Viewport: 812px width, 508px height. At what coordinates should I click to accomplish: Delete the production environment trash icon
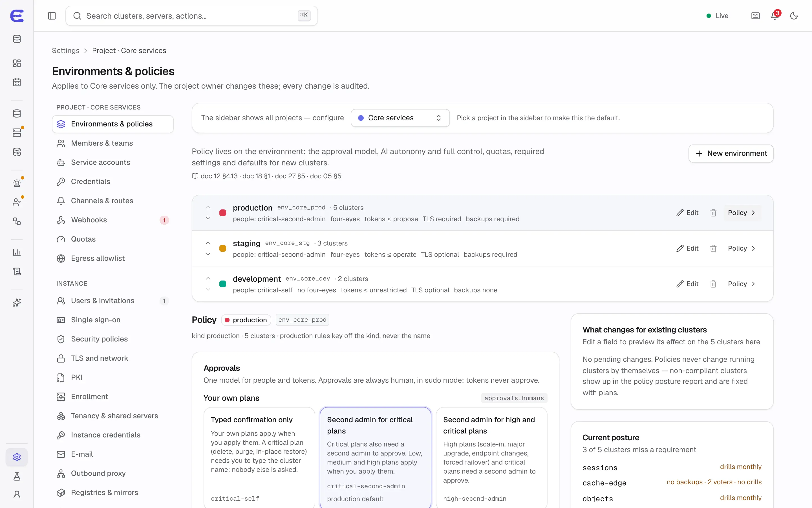pyautogui.click(x=713, y=213)
